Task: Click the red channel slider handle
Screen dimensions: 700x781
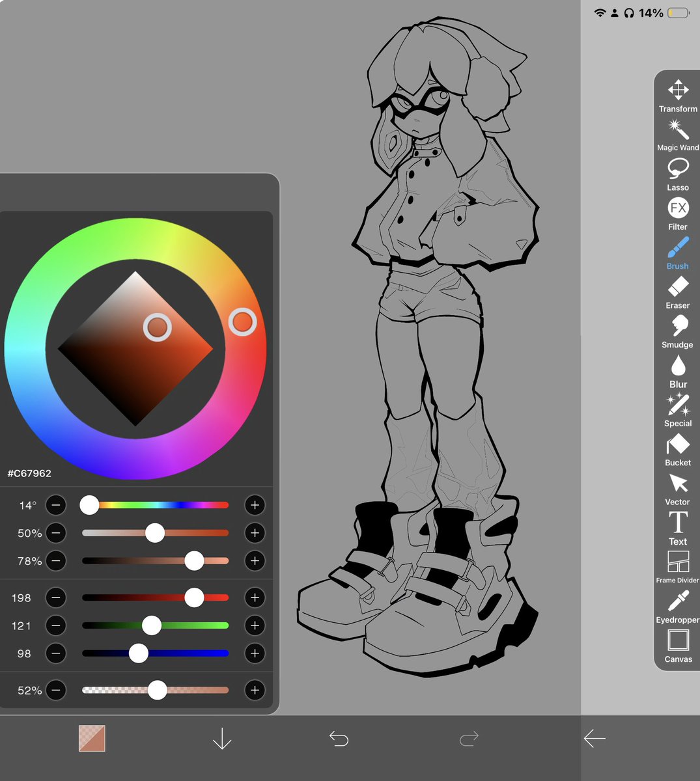Action: click(x=194, y=597)
